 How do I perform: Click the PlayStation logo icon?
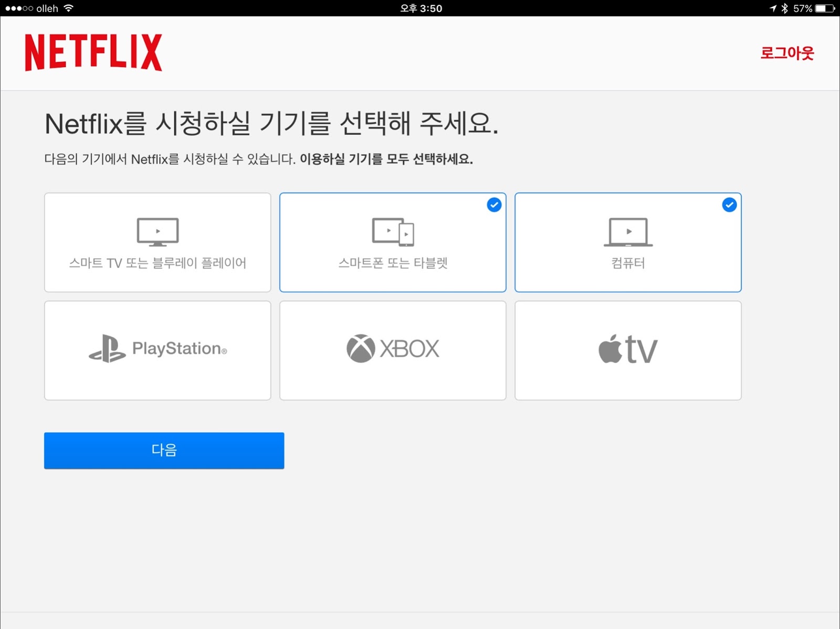[107, 349]
